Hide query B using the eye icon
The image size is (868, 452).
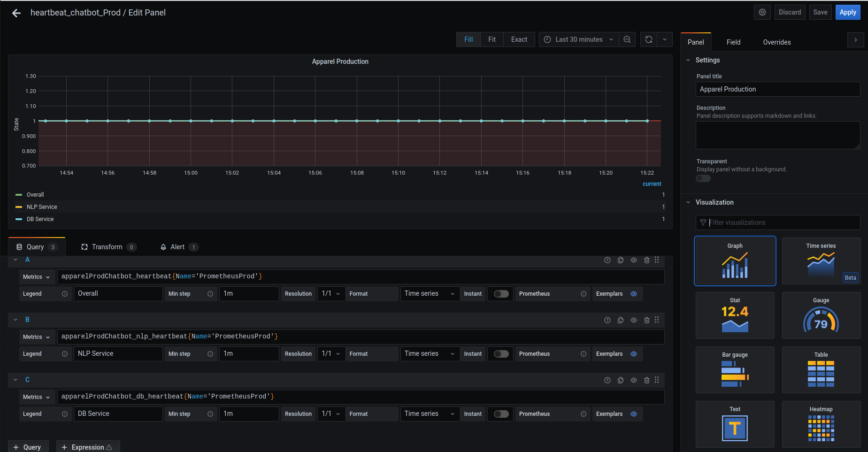click(634, 320)
